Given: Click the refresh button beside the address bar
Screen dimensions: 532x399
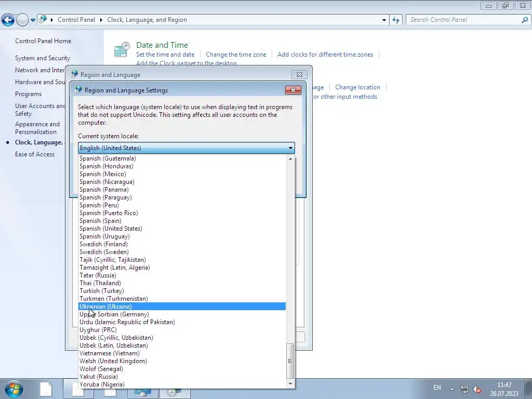Looking at the screenshot, I should (396, 20).
